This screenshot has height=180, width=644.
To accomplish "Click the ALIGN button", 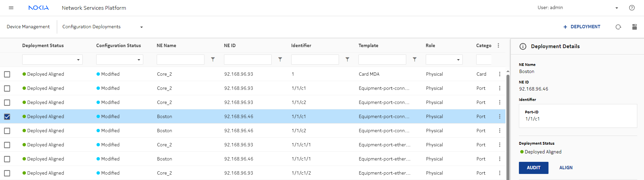I will 566,168.
